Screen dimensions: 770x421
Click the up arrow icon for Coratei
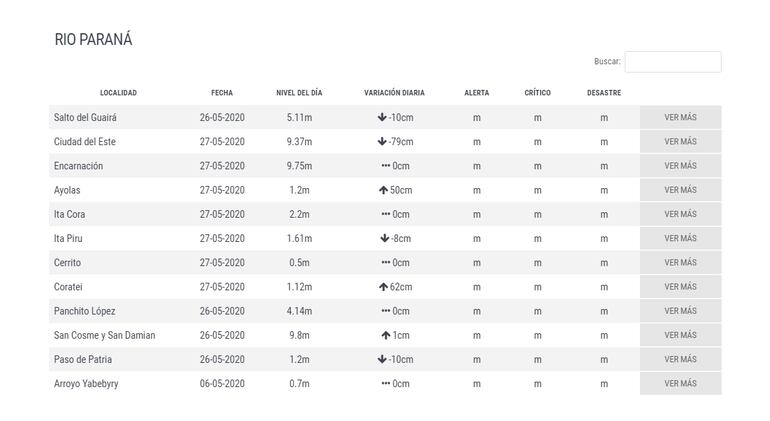click(383, 287)
